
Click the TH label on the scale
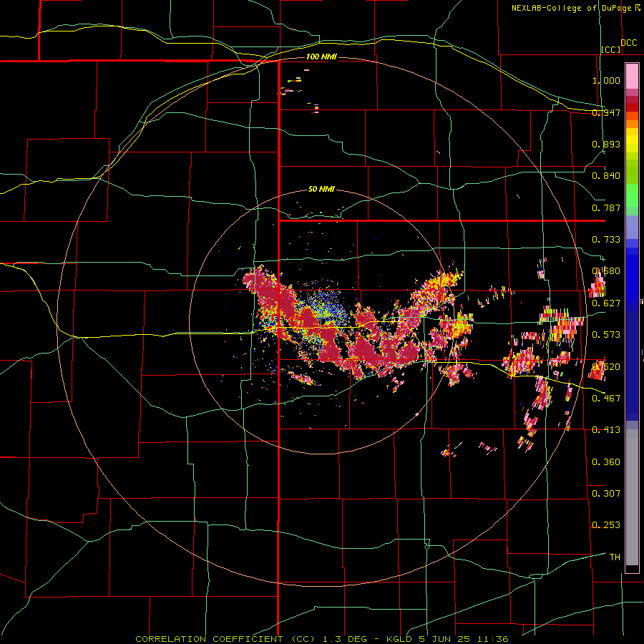coord(615,557)
